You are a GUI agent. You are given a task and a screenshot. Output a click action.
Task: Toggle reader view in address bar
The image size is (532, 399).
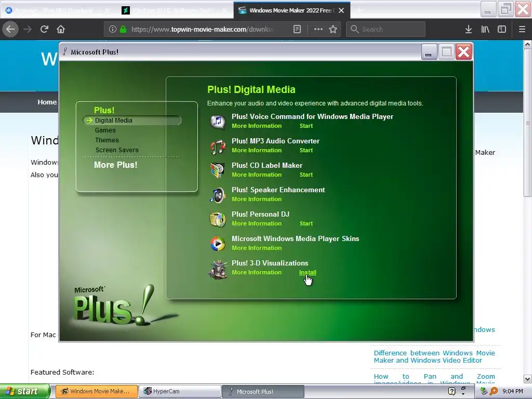pos(297,29)
